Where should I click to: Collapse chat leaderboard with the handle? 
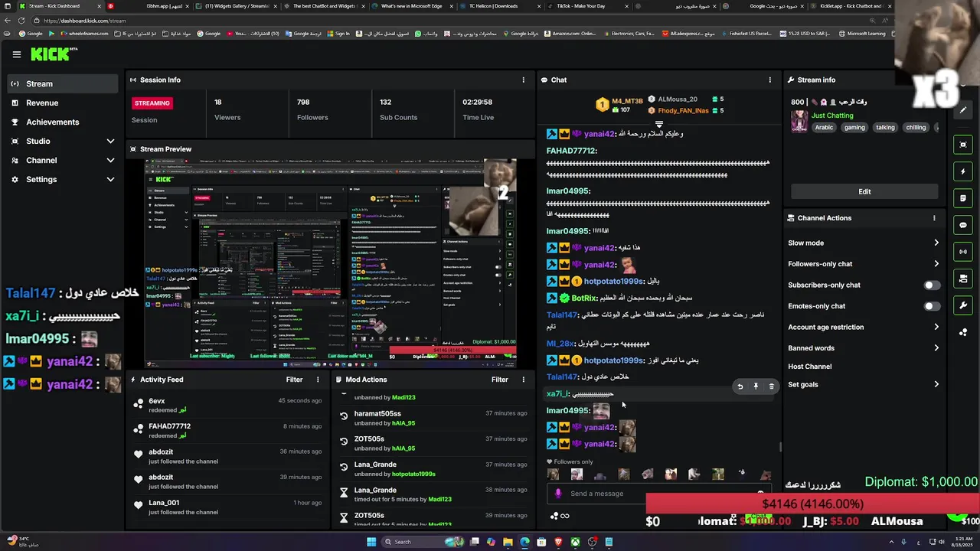click(658, 123)
